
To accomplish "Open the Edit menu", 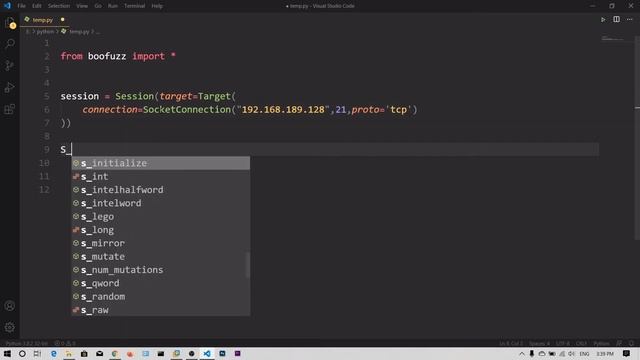I will pos(37,6).
